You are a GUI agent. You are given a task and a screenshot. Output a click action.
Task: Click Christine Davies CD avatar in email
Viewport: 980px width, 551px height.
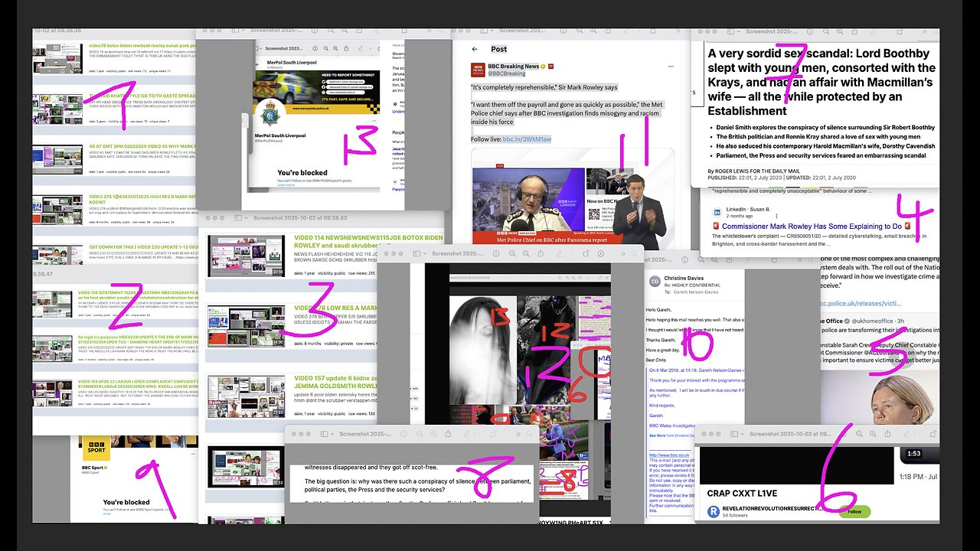pos(655,282)
